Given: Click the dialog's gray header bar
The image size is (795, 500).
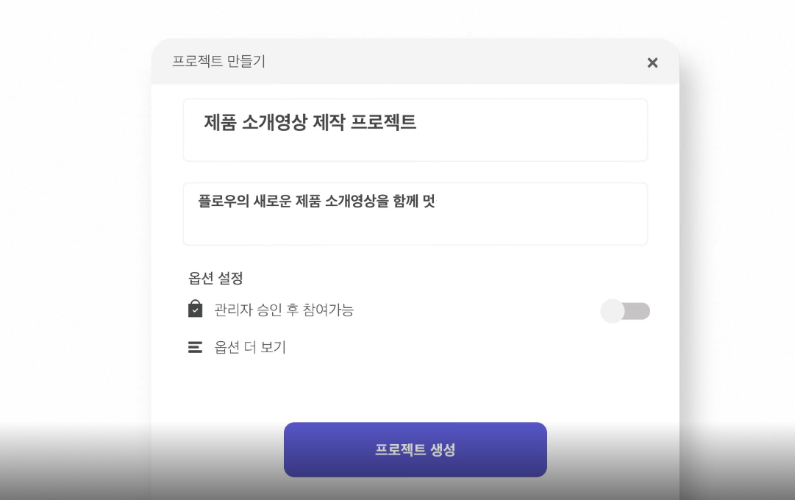Looking at the screenshot, I should (x=450, y=62).
